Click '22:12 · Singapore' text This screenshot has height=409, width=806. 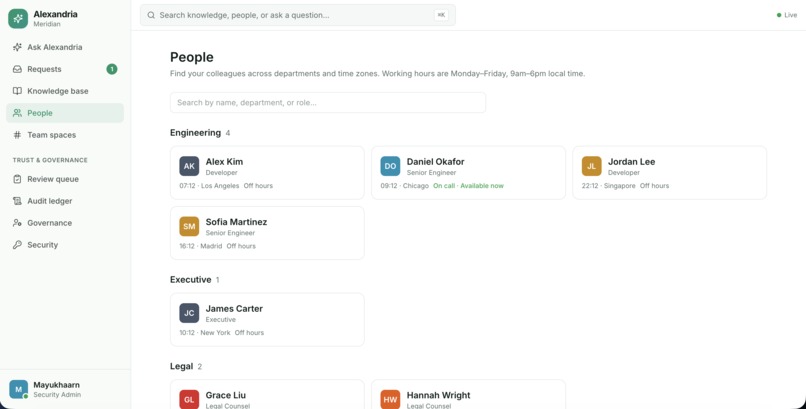click(x=609, y=186)
